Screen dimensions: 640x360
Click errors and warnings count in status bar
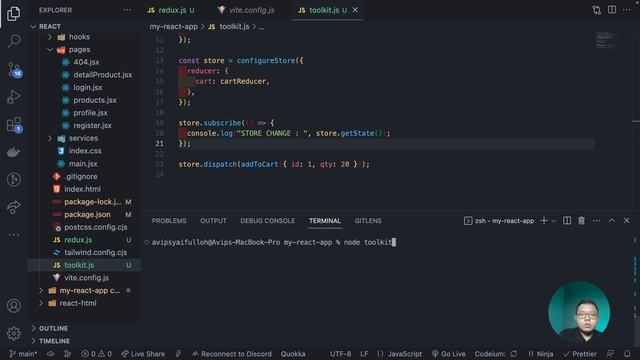(96, 354)
